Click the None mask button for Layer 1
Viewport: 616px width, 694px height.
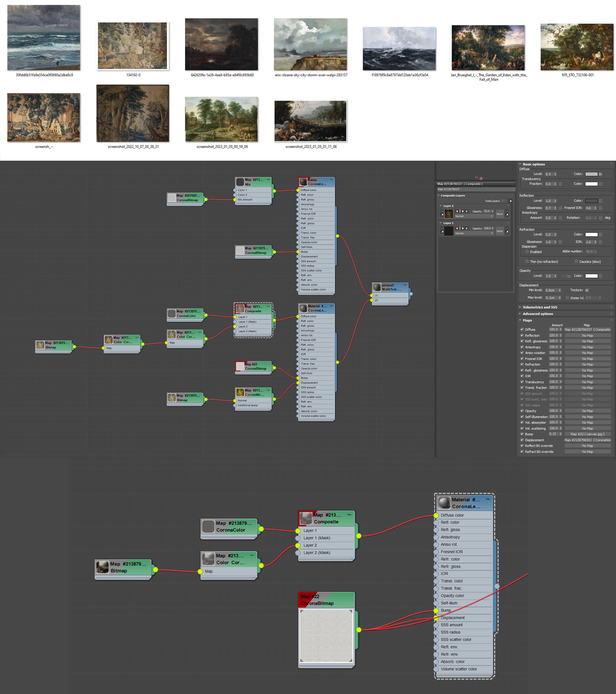[499, 231]
